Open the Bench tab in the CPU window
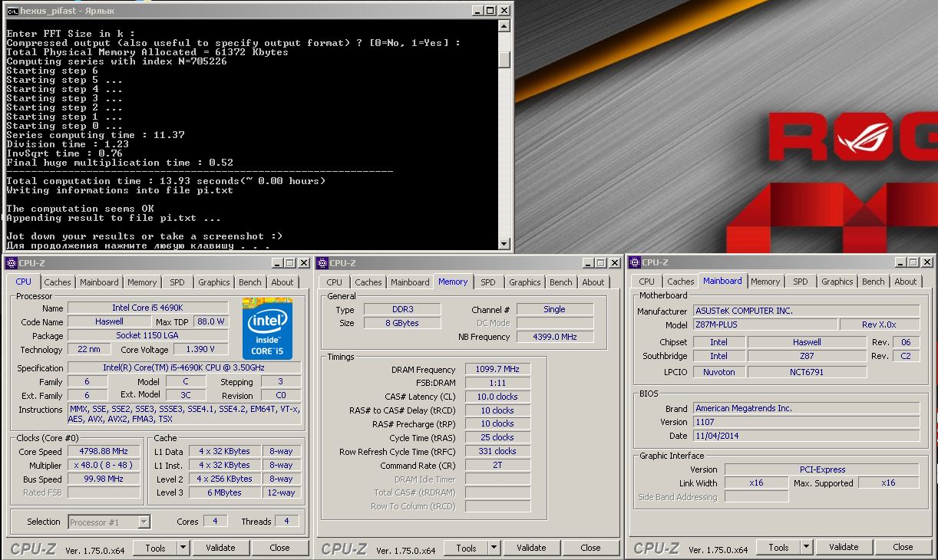The width and height of the screenshot is (938, 560). coord(250,282)
